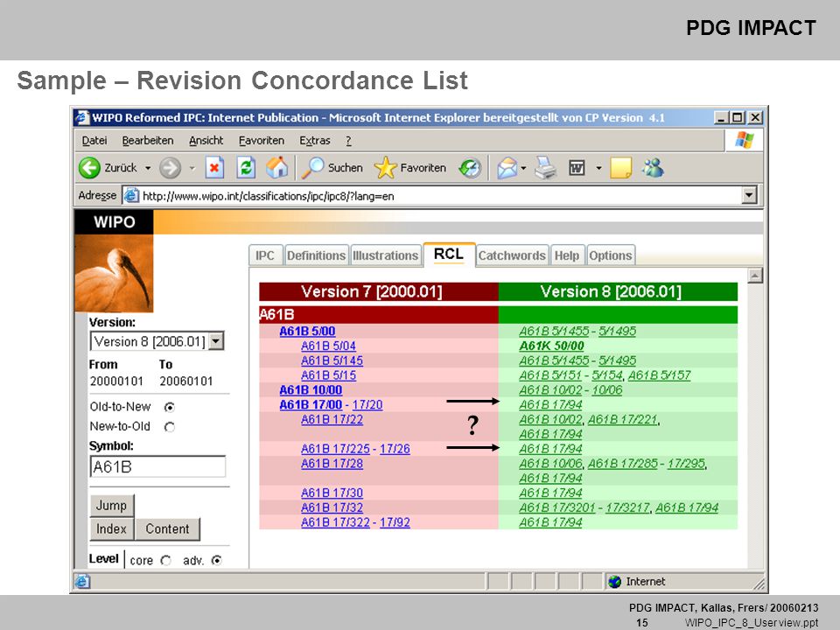Switch to the IPC tab
Screen dimensions: 840x630
tap(265, 255)
